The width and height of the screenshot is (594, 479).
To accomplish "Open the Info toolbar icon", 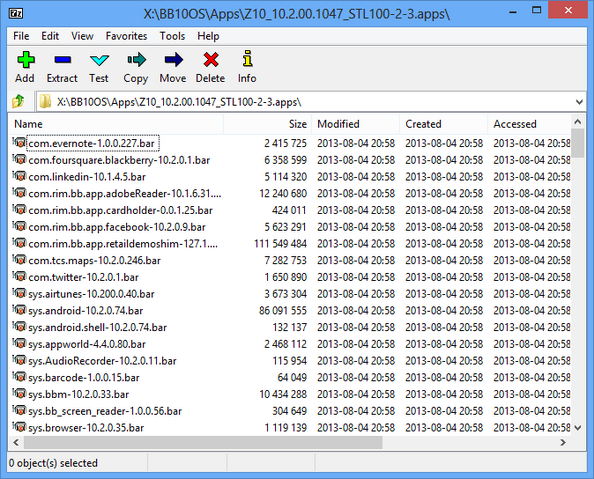I will [x=247, y=59].
